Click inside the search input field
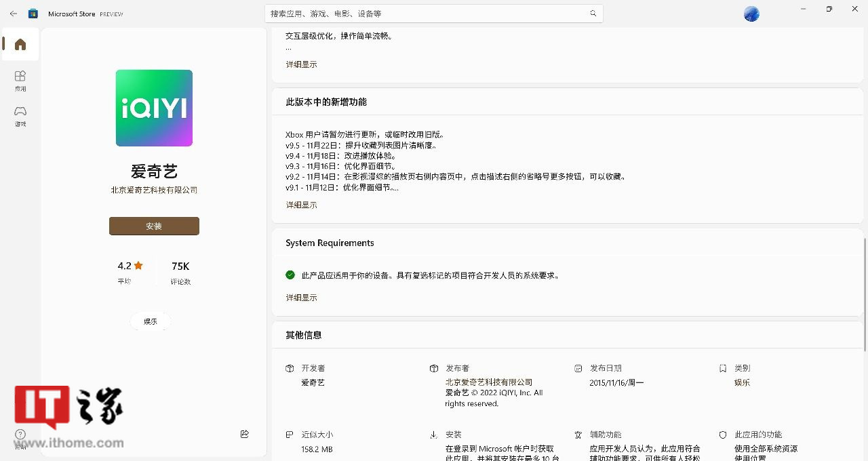This screenshot has height=461, width=868. pyautogui.click(x=434, y=13)
